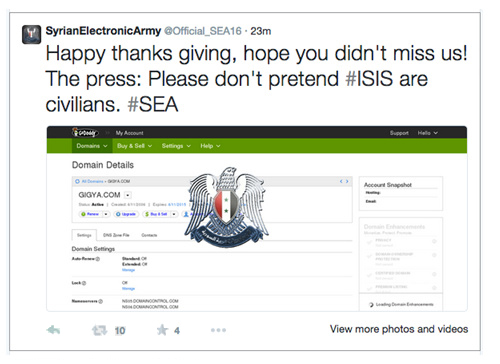The width and height of the screenshot is (500, 364).
Task: Retweet using the retweet icon
Action: point(99,330)
